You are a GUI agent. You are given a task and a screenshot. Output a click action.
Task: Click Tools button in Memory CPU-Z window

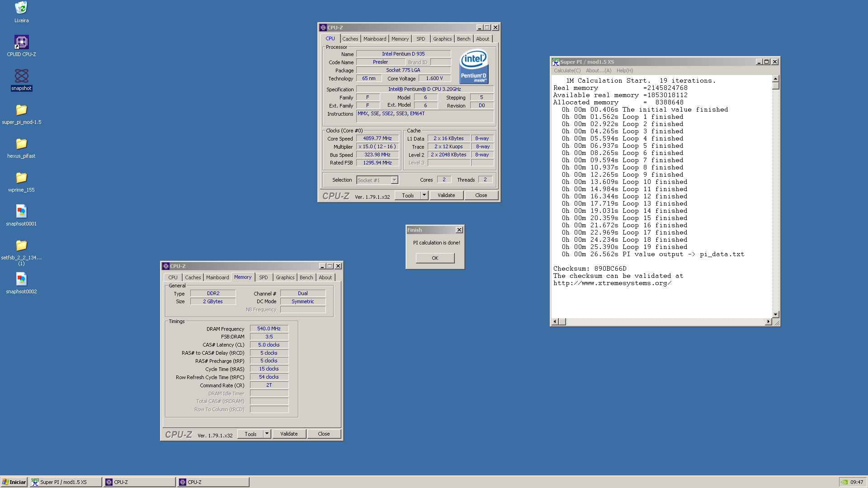pos(250,434)
